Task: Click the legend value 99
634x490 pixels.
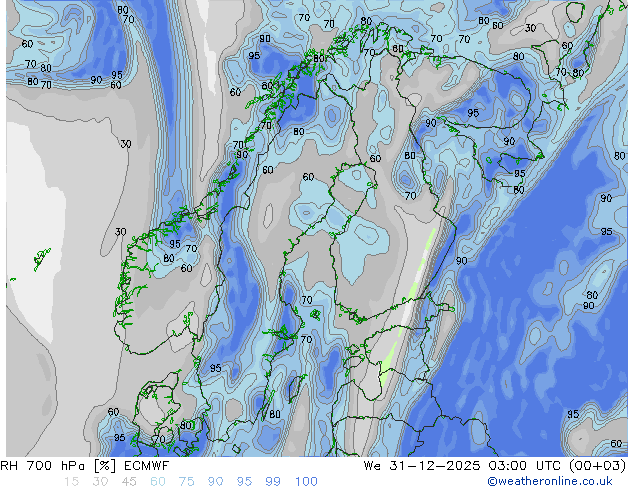Action: point(273,482)
